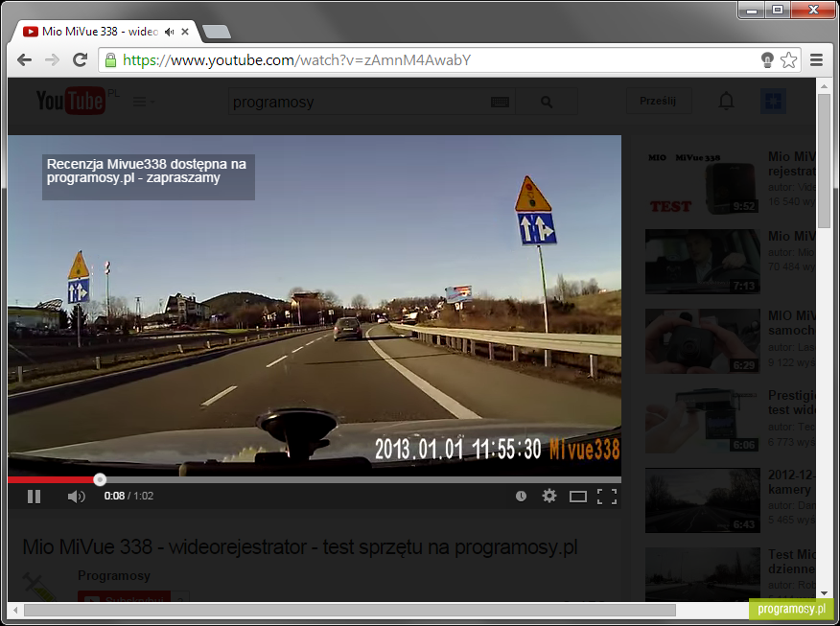Click the vertical scrollbar thumb
Viewport: 840px width, 626px height.
824,162
